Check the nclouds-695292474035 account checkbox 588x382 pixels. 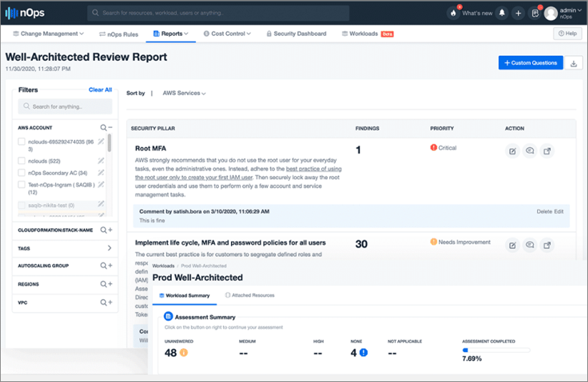[21, 142]
